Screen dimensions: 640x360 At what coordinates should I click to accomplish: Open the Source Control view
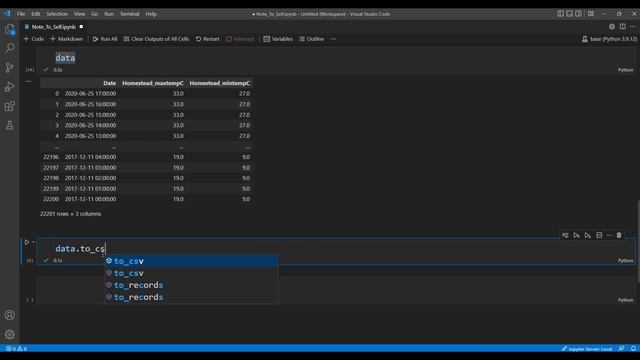9,67
